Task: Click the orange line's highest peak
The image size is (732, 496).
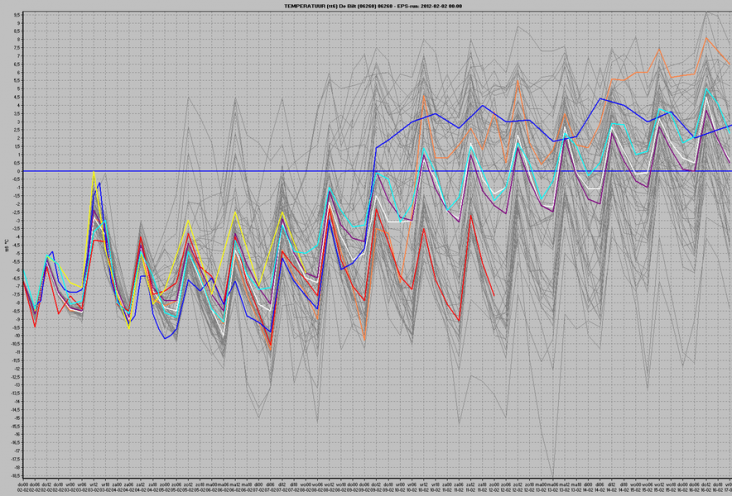Action: pyautogui.click(x=707, y=38)
